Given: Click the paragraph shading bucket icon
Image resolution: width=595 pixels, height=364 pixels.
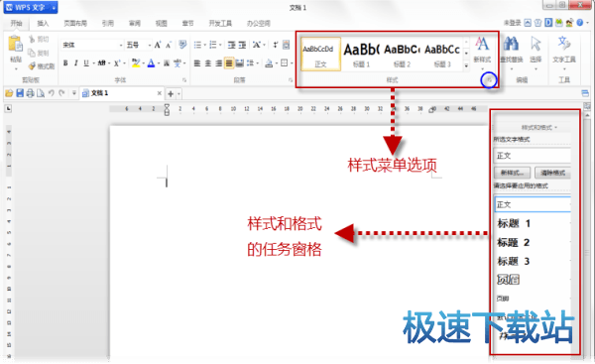Looking at the screenshot, I should pos(269,63).
